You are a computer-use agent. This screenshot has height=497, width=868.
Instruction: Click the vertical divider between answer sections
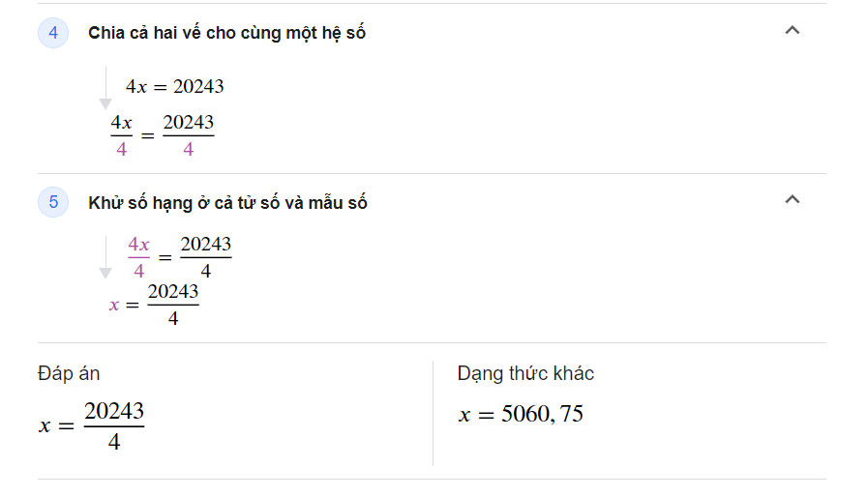point(433,413)
